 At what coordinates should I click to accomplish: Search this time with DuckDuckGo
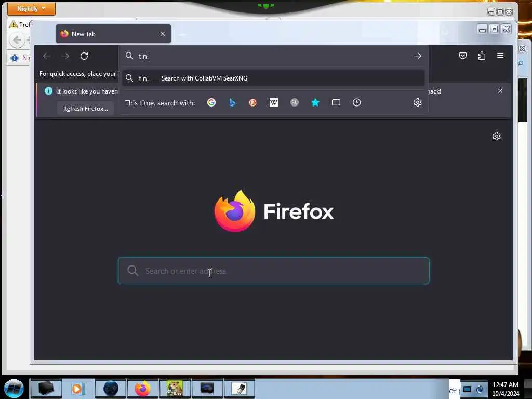pos(253,102)
